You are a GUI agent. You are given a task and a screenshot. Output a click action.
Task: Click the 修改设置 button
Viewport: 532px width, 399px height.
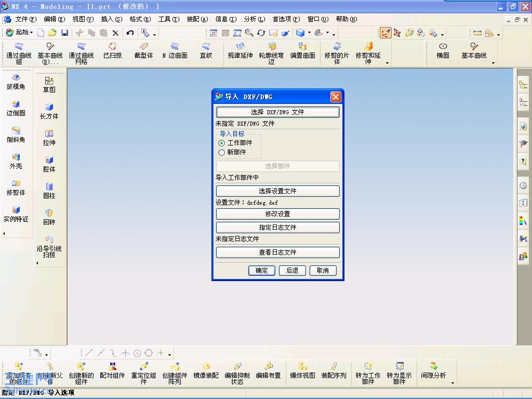(277, 214)
